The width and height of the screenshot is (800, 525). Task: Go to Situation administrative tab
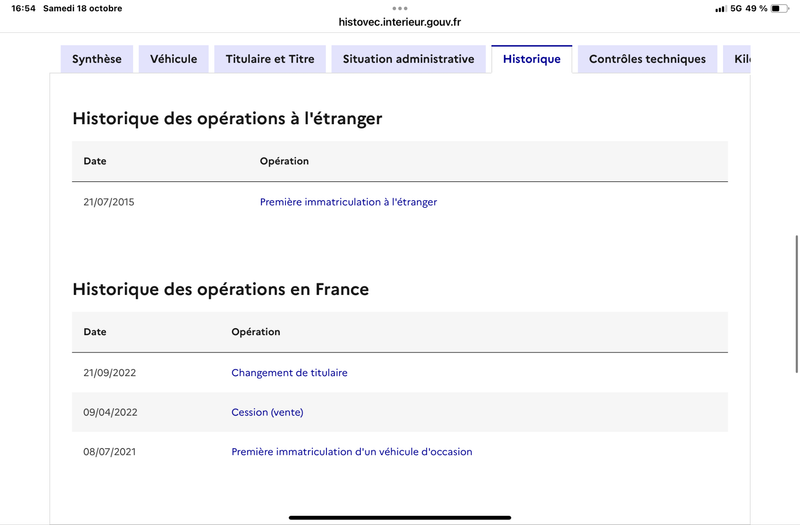408,59
